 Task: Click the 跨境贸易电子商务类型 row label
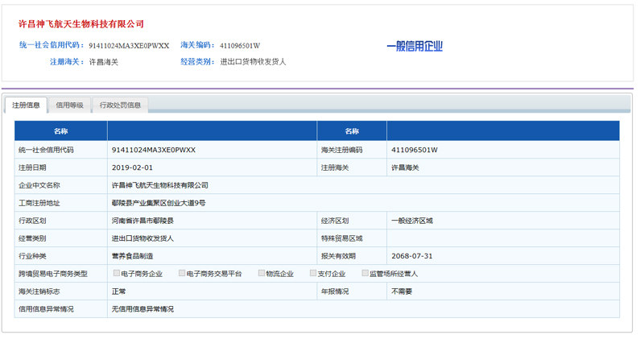coord(53,274)
